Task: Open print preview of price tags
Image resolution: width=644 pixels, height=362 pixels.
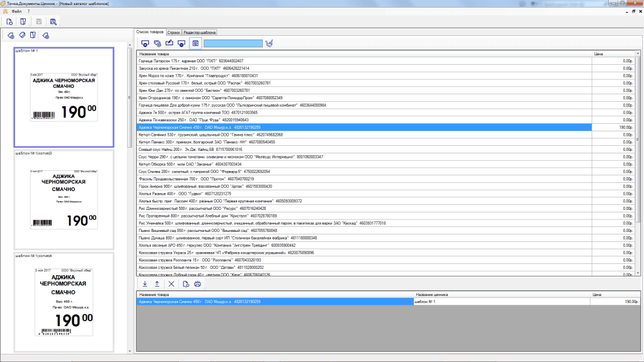Action: point(186,284)
